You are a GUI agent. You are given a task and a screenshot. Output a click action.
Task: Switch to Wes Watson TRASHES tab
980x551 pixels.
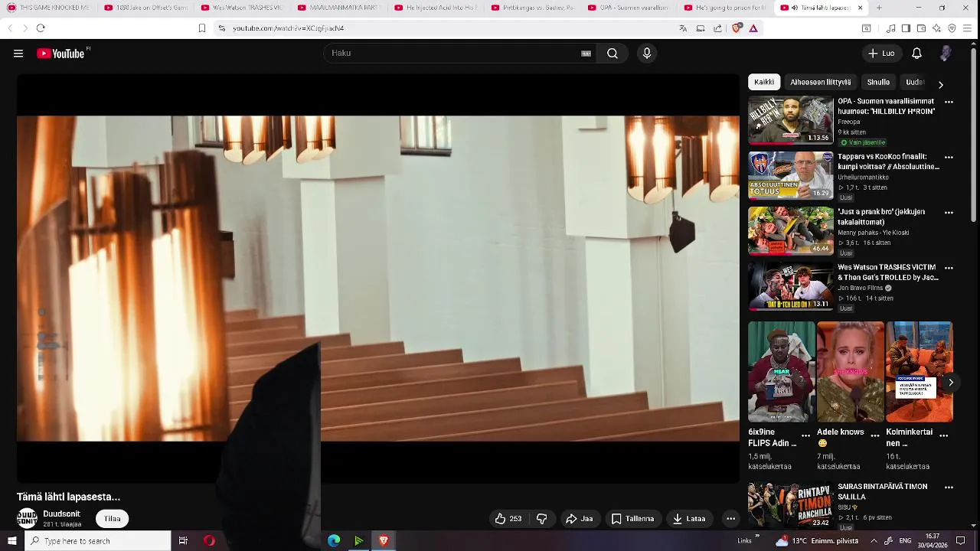point(242,8)
